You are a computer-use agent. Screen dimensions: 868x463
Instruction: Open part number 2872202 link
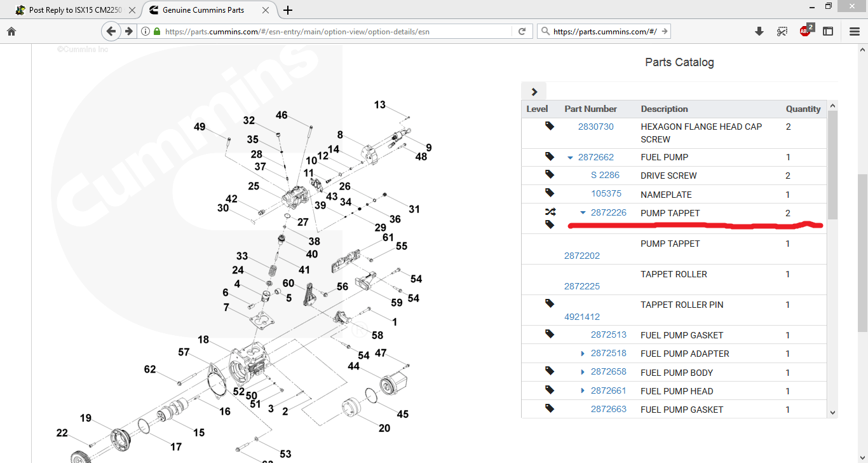click(x=582, y=256)
